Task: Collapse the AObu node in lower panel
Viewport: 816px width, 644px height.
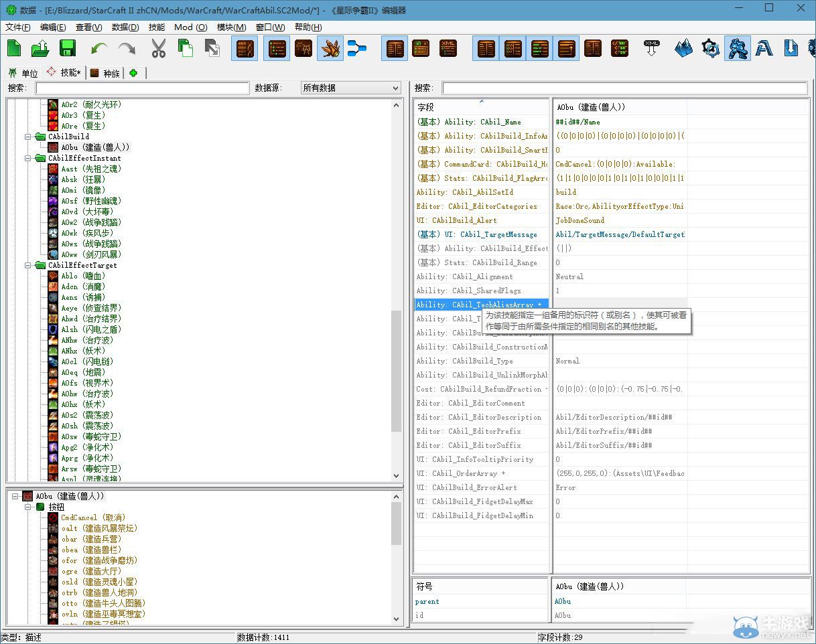Action: 15,496
